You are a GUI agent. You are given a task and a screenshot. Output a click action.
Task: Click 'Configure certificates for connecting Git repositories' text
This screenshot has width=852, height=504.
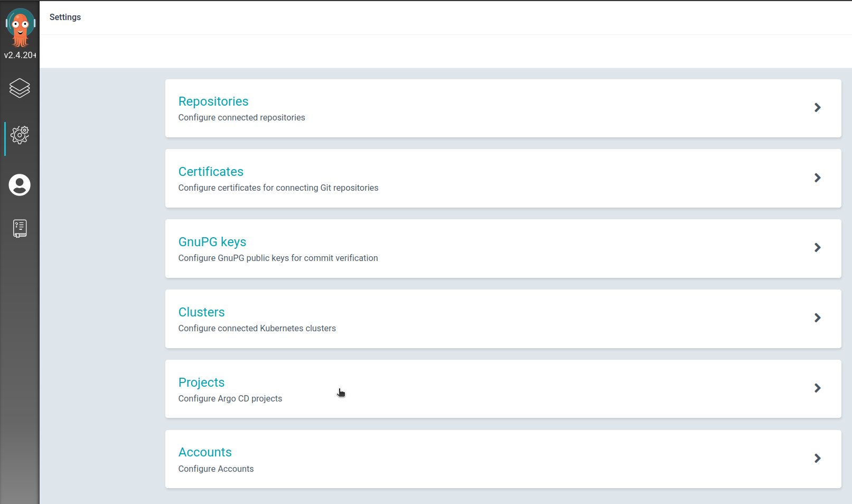coord(278,188)
